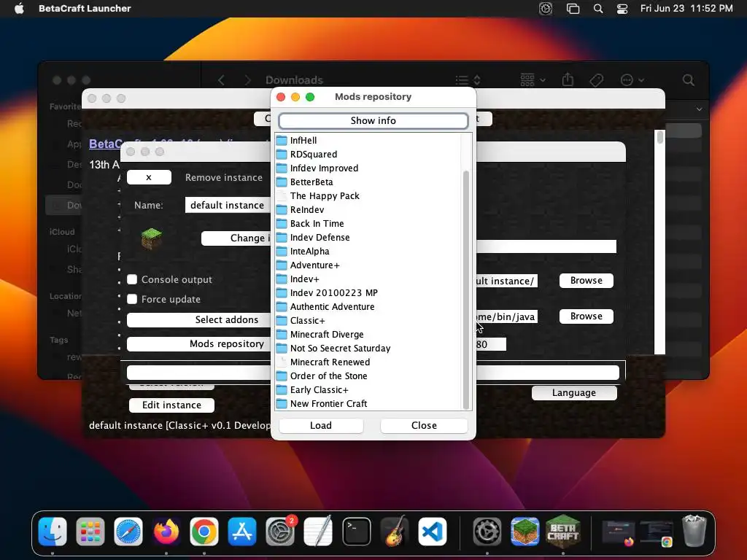Open the App Store dock icon

point(242,532)
